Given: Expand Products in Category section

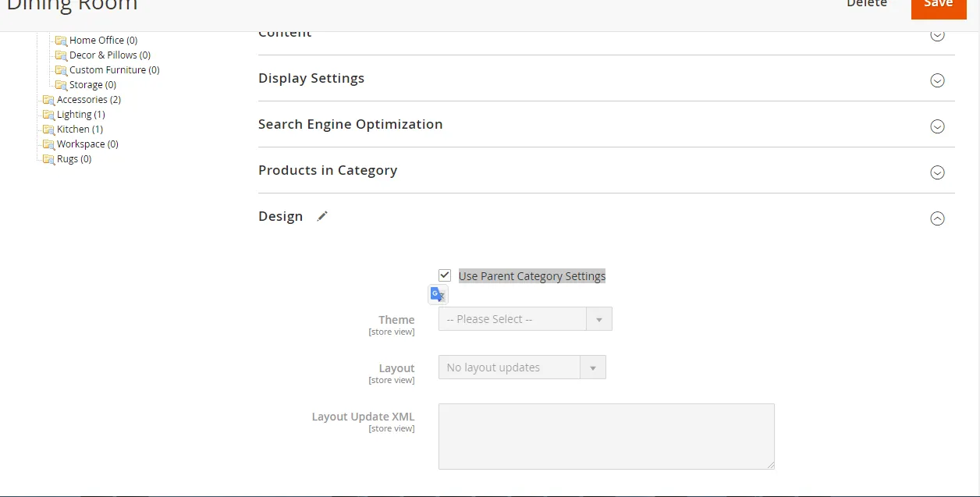Looking at the screenshot, I should [x=937, y=172].
